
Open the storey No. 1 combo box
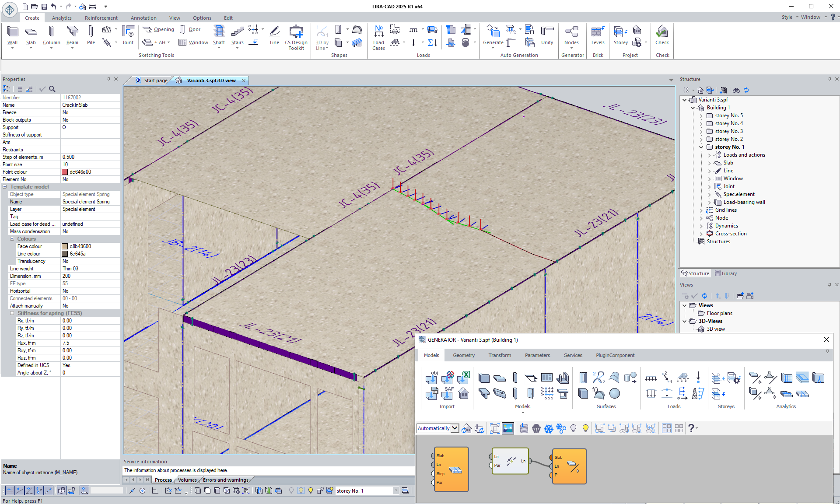tap(396, 491)
